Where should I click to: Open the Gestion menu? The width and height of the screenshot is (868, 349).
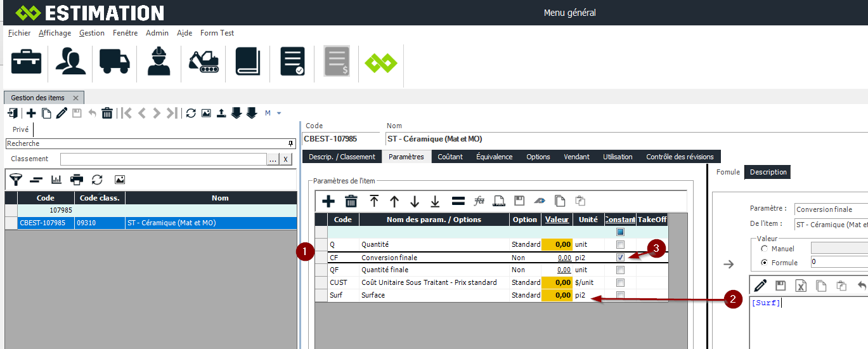92,33
